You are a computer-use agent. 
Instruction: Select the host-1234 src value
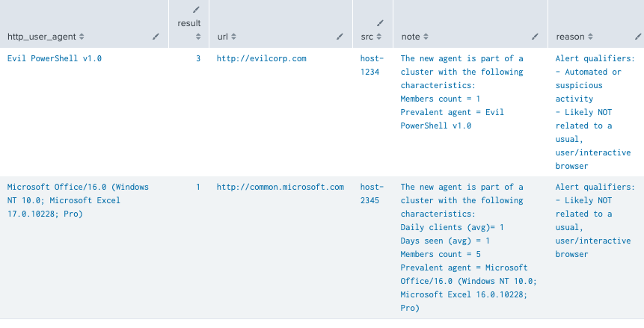click(x=372, y=64)
